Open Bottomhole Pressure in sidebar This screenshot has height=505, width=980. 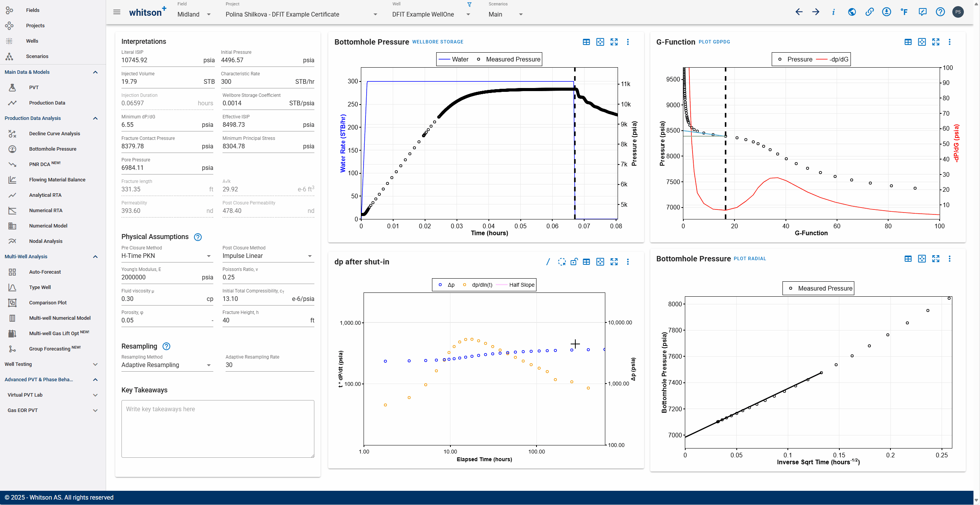(53, 149)
